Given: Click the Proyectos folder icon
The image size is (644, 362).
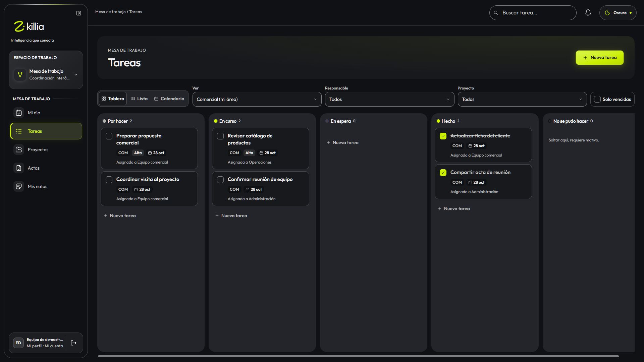Looking at the screenshot, I should coord(19,149).
